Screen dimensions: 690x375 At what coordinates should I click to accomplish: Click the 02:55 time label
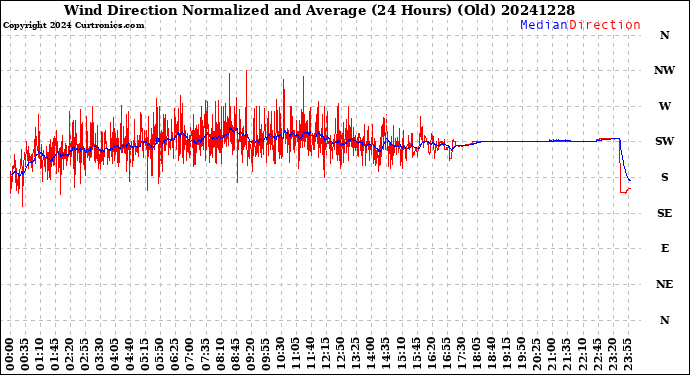coord(85,354)
